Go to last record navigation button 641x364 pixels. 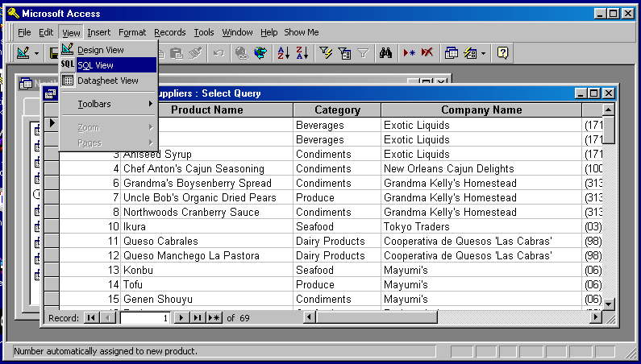pos(198,317)
